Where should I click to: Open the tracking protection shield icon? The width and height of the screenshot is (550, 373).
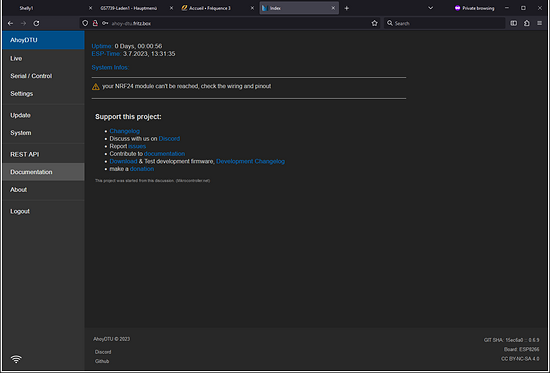tap(85, 23)
